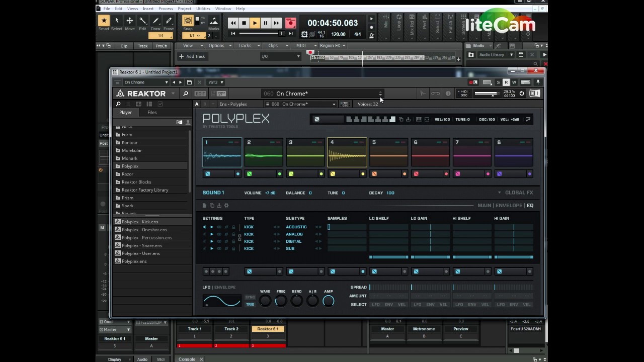
Task: Load Polyplex - Snare.ens file
Action: coord(142,245)
